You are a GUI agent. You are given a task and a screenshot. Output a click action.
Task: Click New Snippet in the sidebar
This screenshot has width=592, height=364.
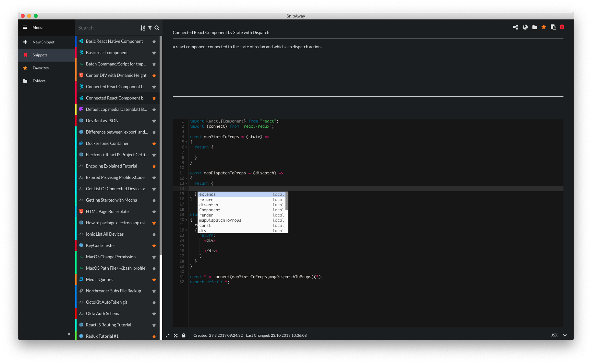pos(46,42)
